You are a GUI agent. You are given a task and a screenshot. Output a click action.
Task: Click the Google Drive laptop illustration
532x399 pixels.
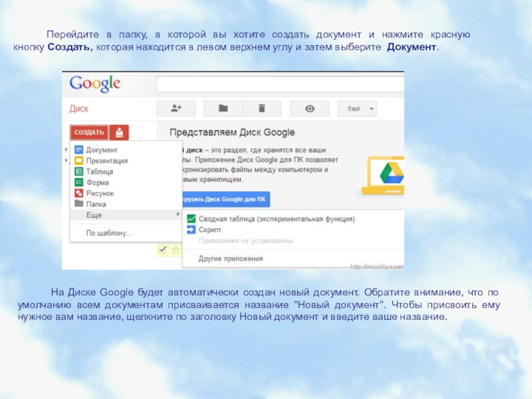pos(383,176)
